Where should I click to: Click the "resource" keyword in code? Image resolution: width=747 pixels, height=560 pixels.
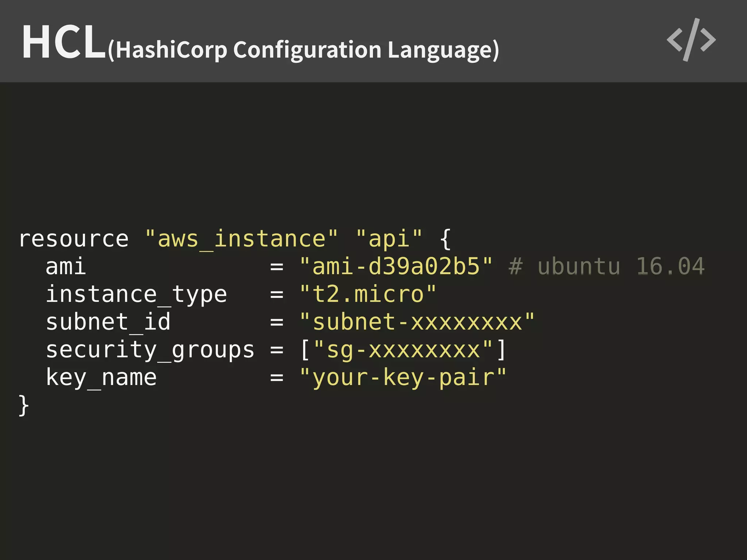[74, 239]
